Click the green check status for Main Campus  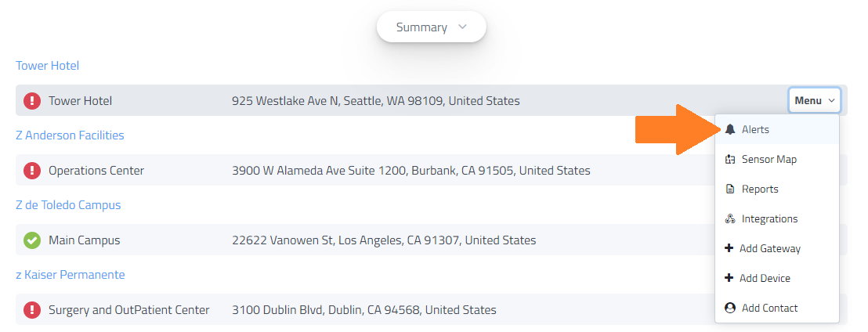pyautogui.click(x=32, y=240)
